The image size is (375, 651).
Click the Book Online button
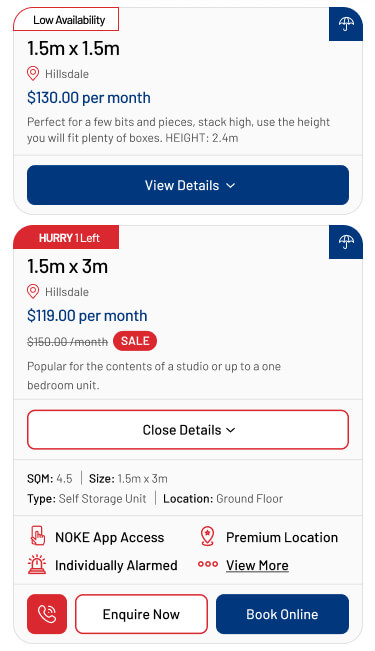click(x=282, y=614)
